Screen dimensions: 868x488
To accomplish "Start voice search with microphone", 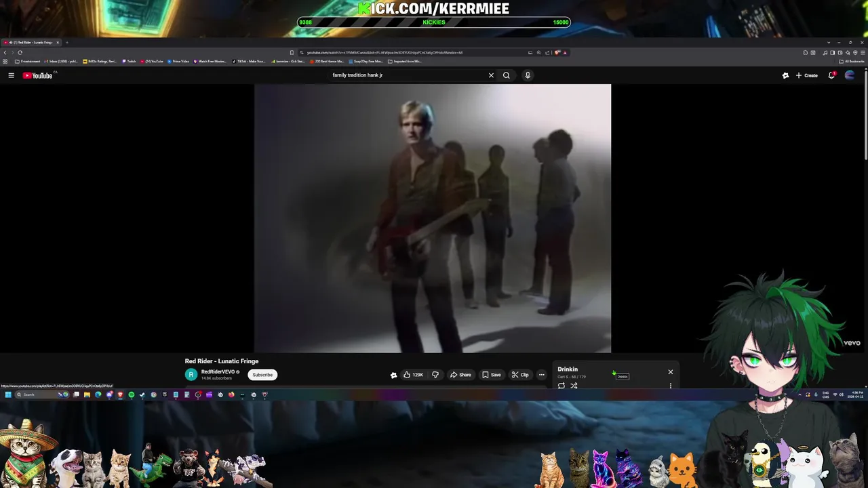I will click(x=528, y=75).
